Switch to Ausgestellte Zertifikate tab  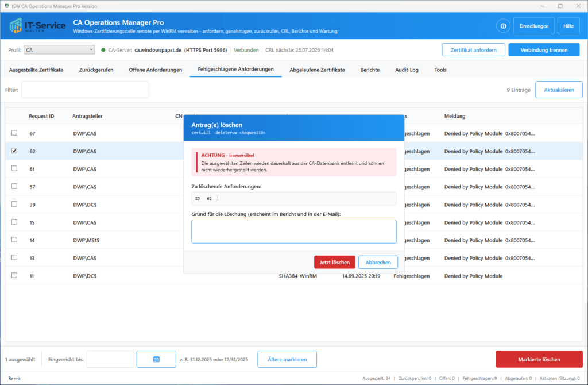36,70
